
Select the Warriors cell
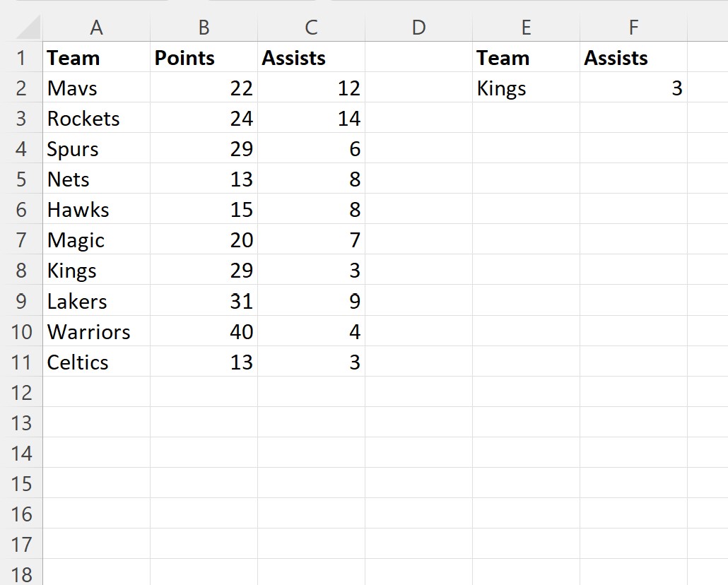click(x=96, y=331)
